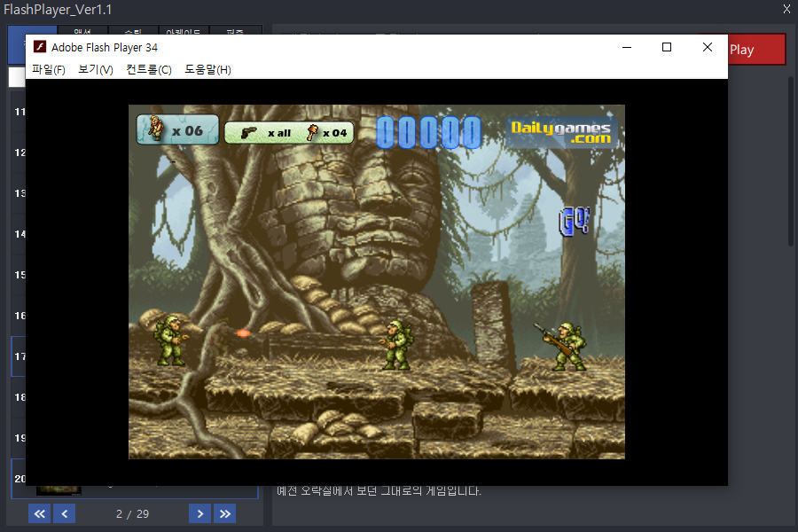Screen dimensions: 798x532
Task: Open the 보기(V) menu in Flash Player
Action: tap(95, 69)
